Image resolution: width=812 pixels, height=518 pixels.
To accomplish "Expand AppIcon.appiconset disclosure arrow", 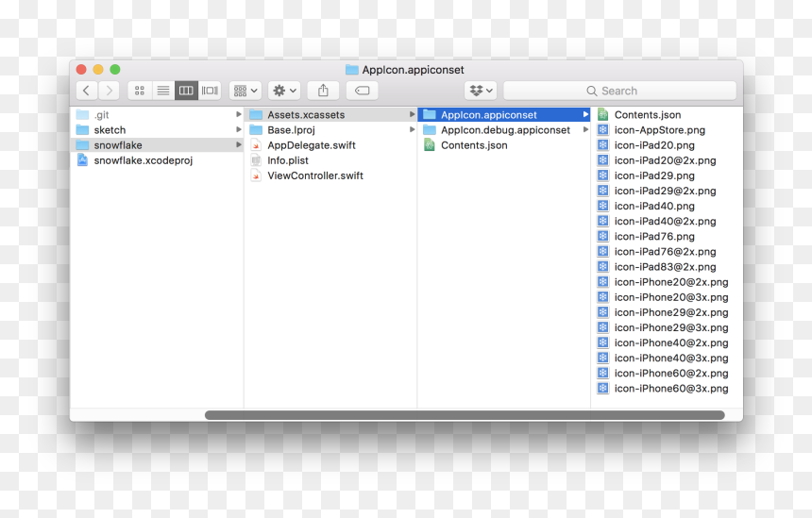I will 585,114.
